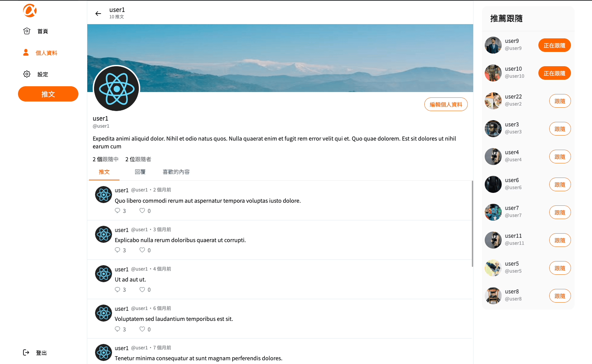Click the tweet list scrollbar
592x364 pixels.
[473, 223]
